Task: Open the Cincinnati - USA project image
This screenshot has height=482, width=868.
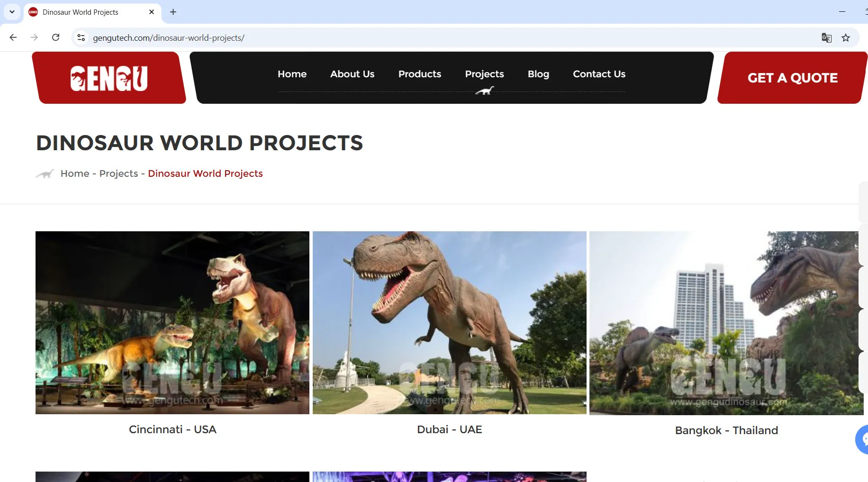Action: tap(172, 322)
